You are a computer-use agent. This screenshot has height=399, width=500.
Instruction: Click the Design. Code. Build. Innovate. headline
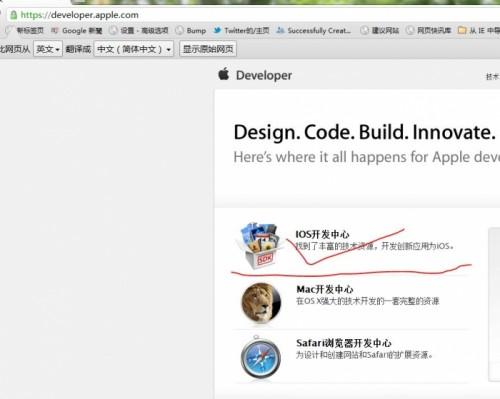[x=364, y=132]
